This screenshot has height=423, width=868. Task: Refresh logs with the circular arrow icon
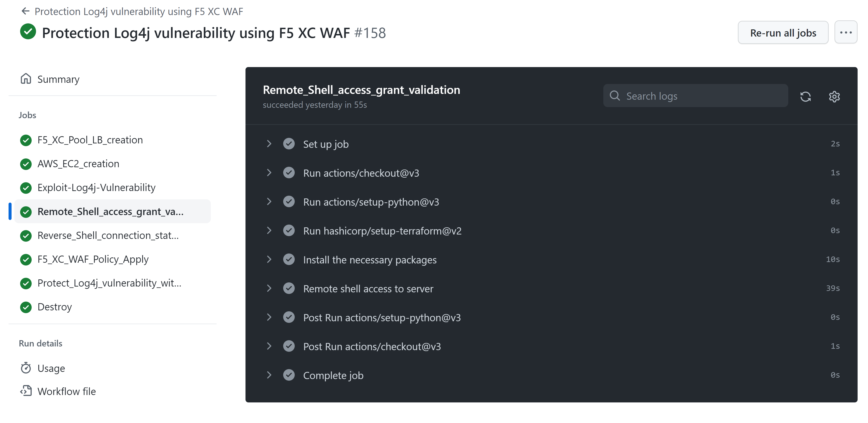tap(806, 96)
